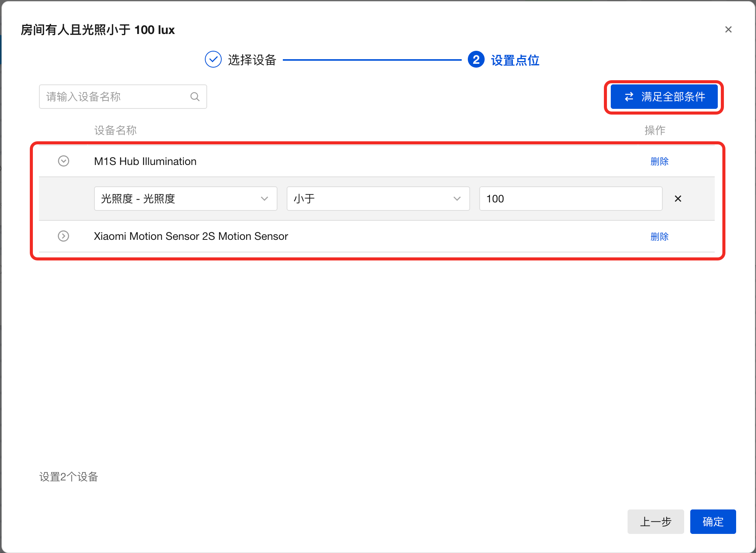Expand the Xiaomi Motion Sensor 2S row

tap(63, 236)
